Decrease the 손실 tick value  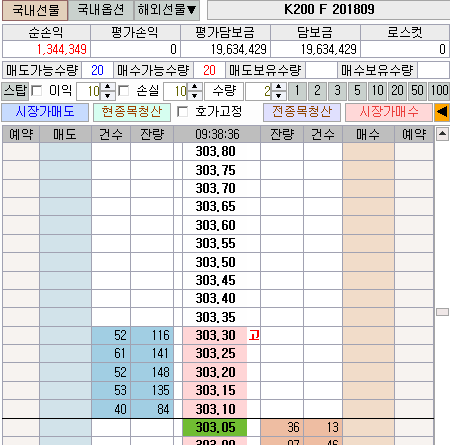click(195, 95)
